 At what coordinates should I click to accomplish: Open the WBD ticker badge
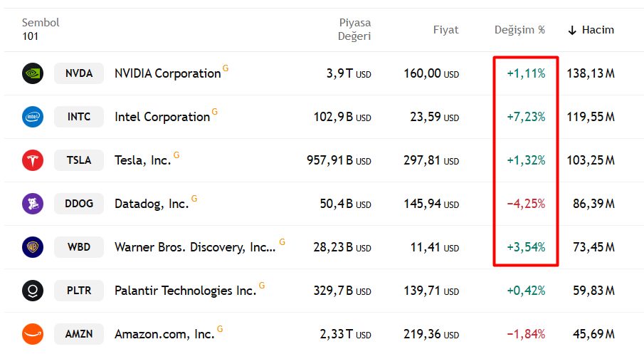[79, 247]
